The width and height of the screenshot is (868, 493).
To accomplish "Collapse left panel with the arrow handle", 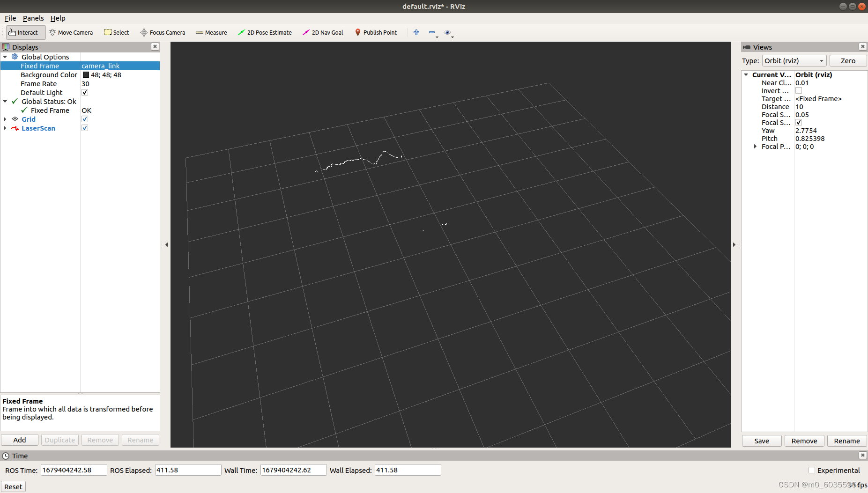I will click(x=166, y=244).
